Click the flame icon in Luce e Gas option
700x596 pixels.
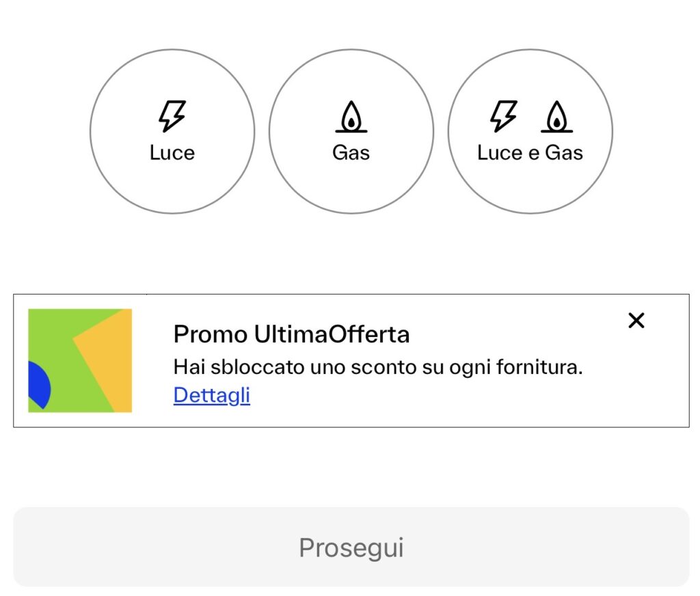pyautogui.click(x=556, y=117)
